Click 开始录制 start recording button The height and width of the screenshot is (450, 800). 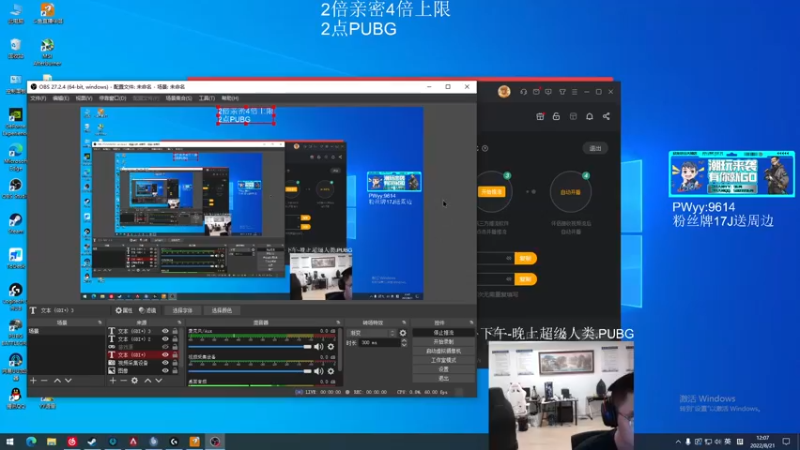(x=443, y=342)
